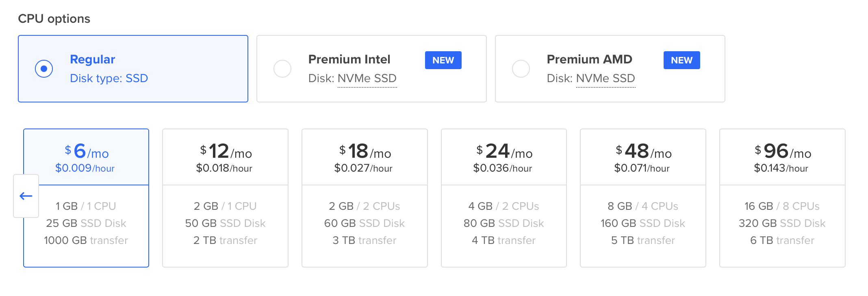Click the NEW badge on Premium Intel
Screen dimensions: 868x296
pyautogui.click(x=443, y=60)
